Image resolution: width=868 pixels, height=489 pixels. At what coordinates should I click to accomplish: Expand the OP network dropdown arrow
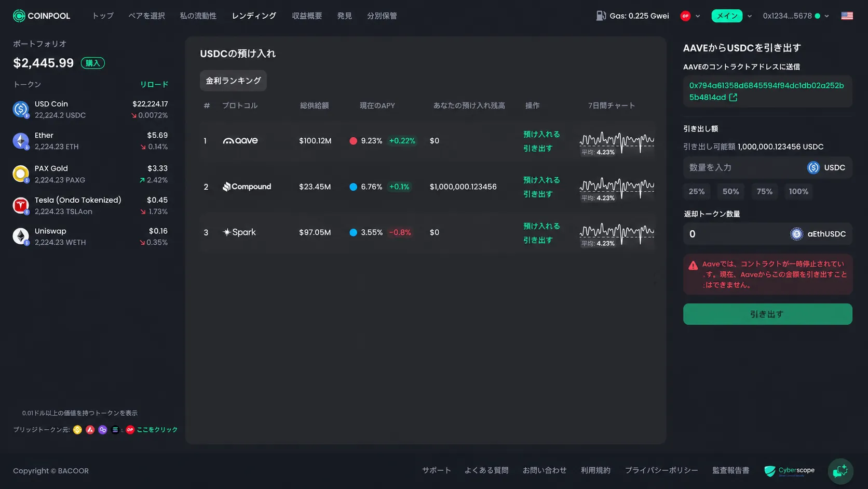pos(698,16)
